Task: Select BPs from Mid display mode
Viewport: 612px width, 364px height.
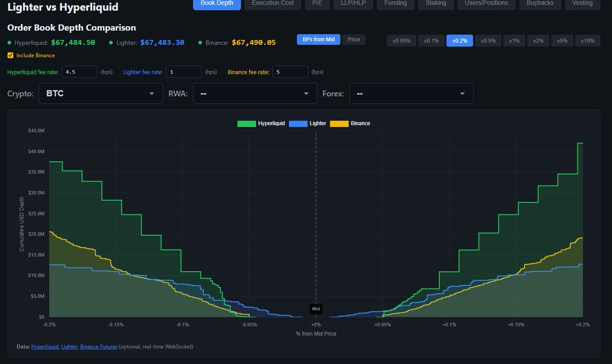Action: click(x=319, y=40)
